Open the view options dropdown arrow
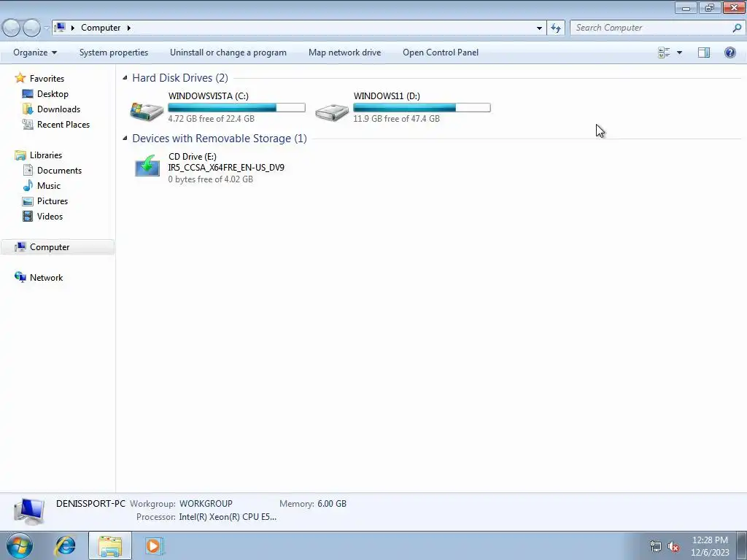The height and width of the screenshot is (560, 747). [679, 52]
